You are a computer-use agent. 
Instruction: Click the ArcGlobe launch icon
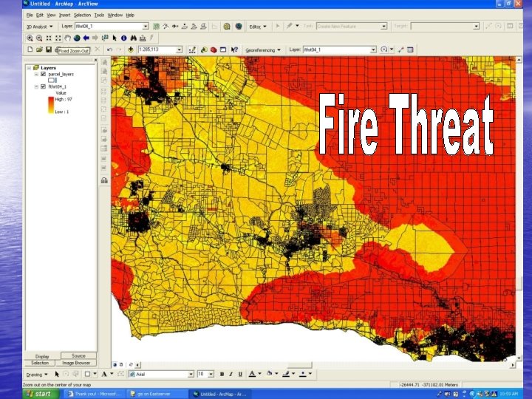click(x=239, y=26)
